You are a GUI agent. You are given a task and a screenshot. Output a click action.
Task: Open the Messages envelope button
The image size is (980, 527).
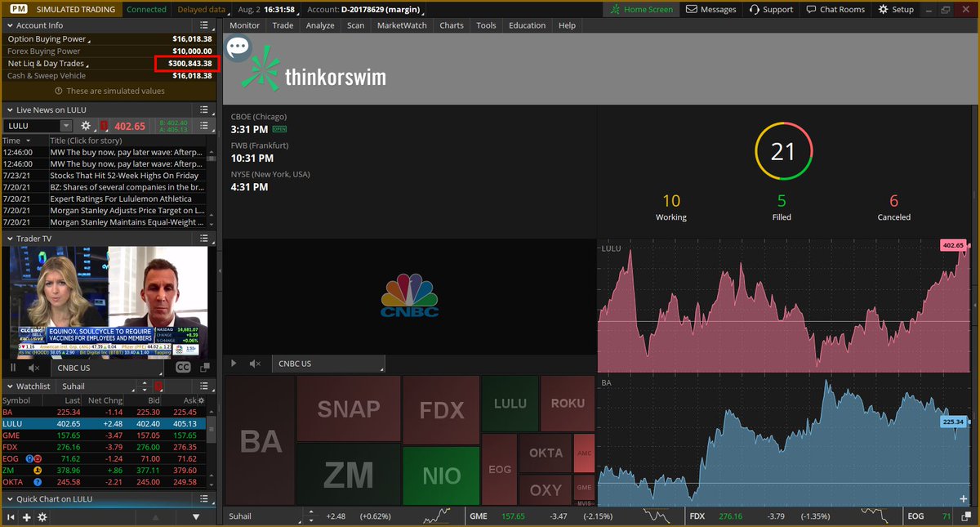coord(710,9)
